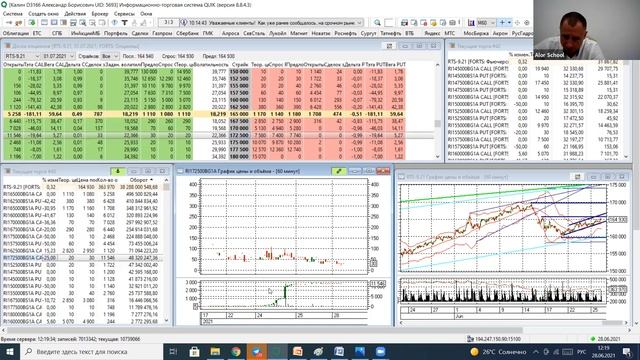Open File Explorer from the taskbar
This screenshot has height=360, width=640.
pos(215,351)
